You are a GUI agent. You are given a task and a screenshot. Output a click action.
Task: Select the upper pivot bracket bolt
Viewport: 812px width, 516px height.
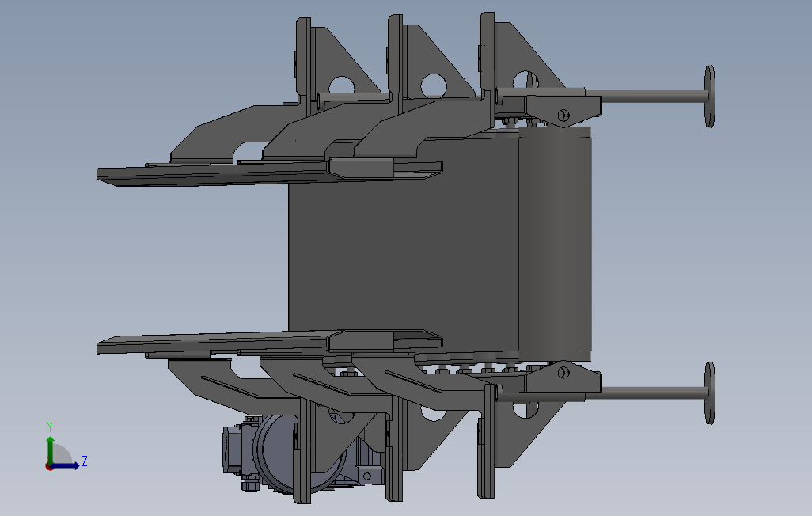click(x=564, y=115)
